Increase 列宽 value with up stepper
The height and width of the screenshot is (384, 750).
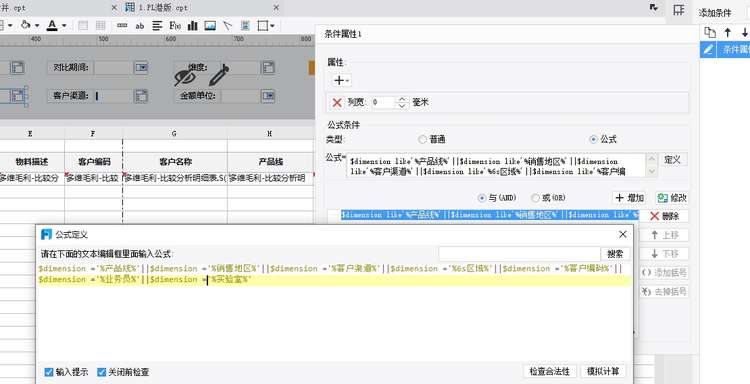[402, 99]
